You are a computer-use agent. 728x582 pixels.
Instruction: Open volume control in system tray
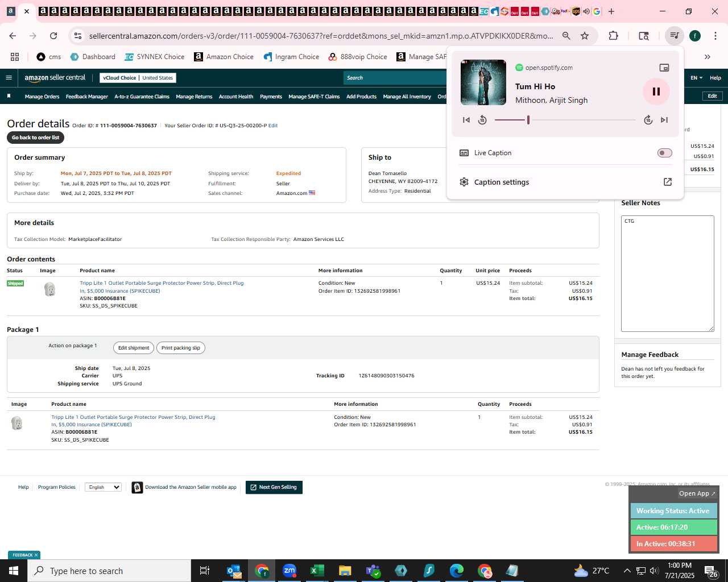[654, 571]
